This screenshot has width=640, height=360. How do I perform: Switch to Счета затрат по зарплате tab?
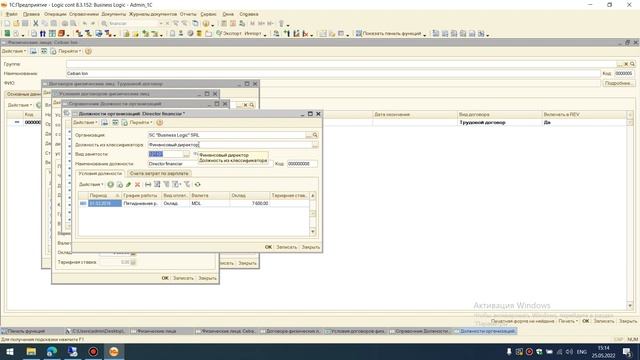coord(159,173)
